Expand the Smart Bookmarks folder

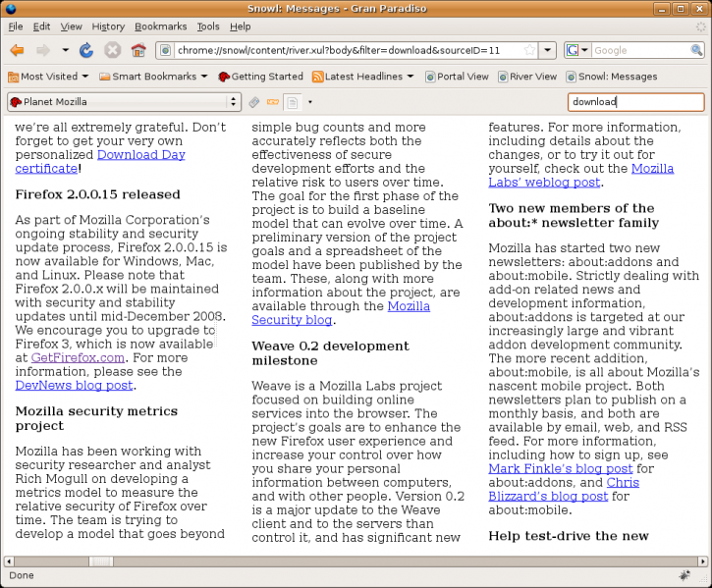click(x=153, y=77)
